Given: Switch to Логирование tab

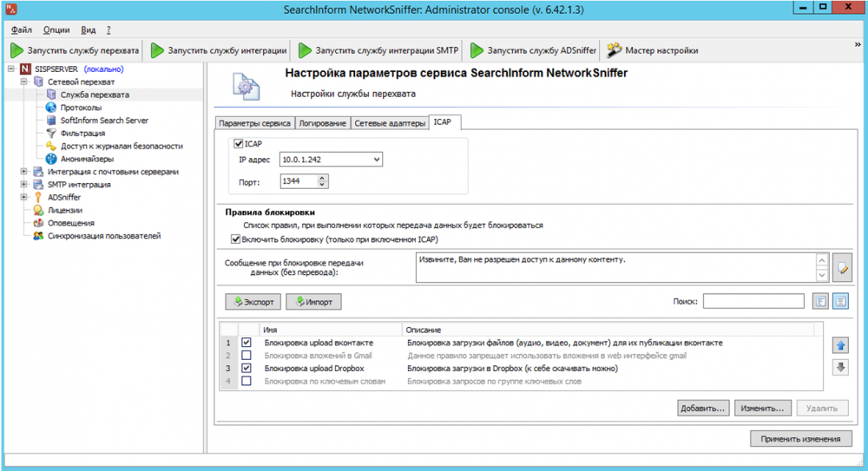Looking at the screenshot, I should pos(322,123).
